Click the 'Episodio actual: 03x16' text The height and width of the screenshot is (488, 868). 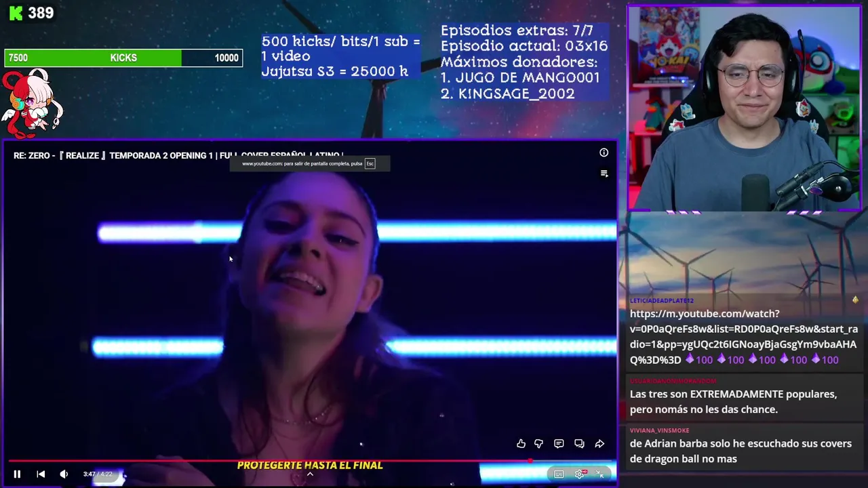click(x=524, y=46)
